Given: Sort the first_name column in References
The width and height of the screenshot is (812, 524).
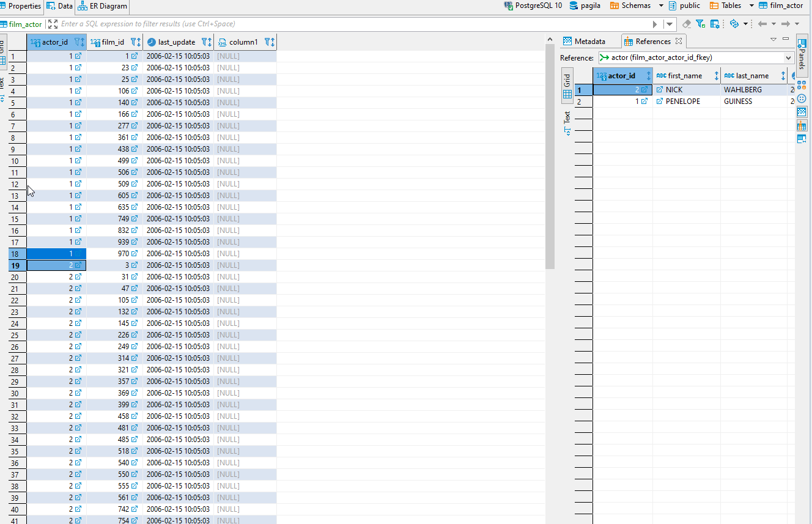Looking at the screenshot, I should [x=717, y=76].
